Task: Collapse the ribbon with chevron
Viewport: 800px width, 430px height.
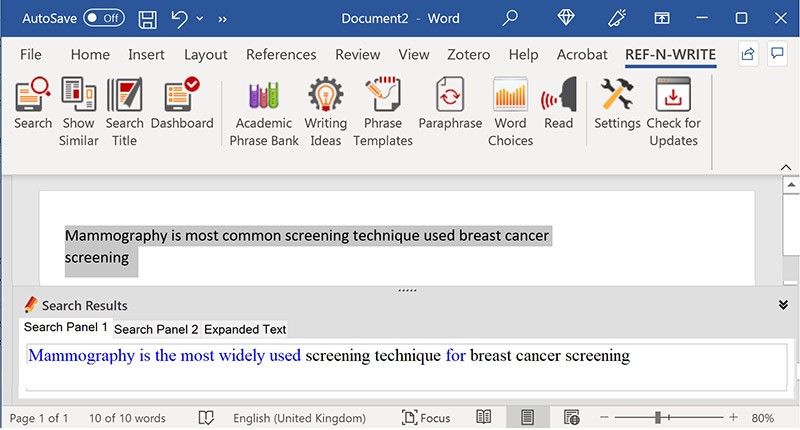Action: click(786, 167)
